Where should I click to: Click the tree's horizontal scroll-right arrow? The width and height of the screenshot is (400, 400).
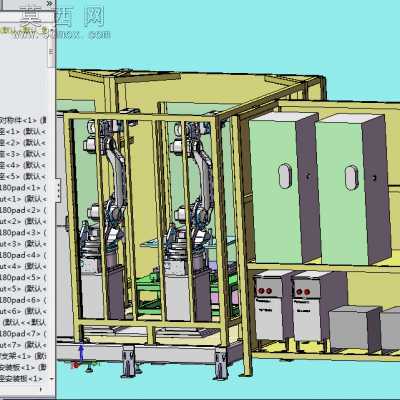point(41,389)
